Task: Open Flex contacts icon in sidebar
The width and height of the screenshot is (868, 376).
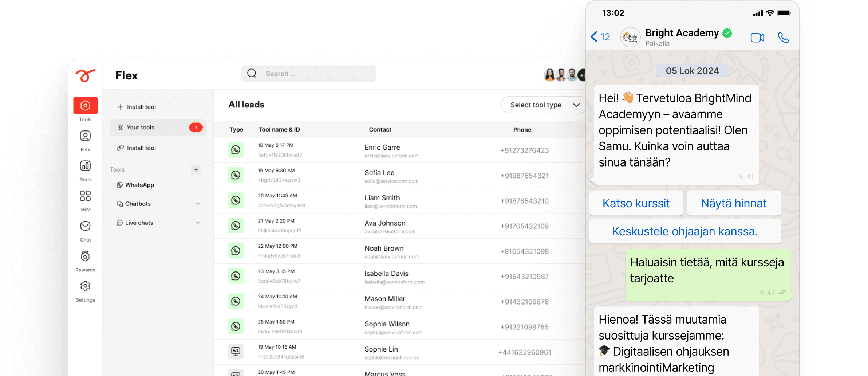Action: point(85,136)
